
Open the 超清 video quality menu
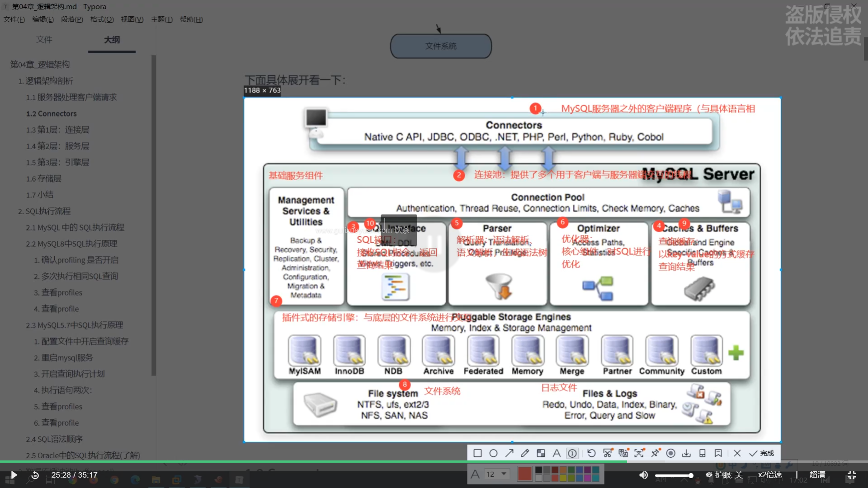tap(817, 475)
